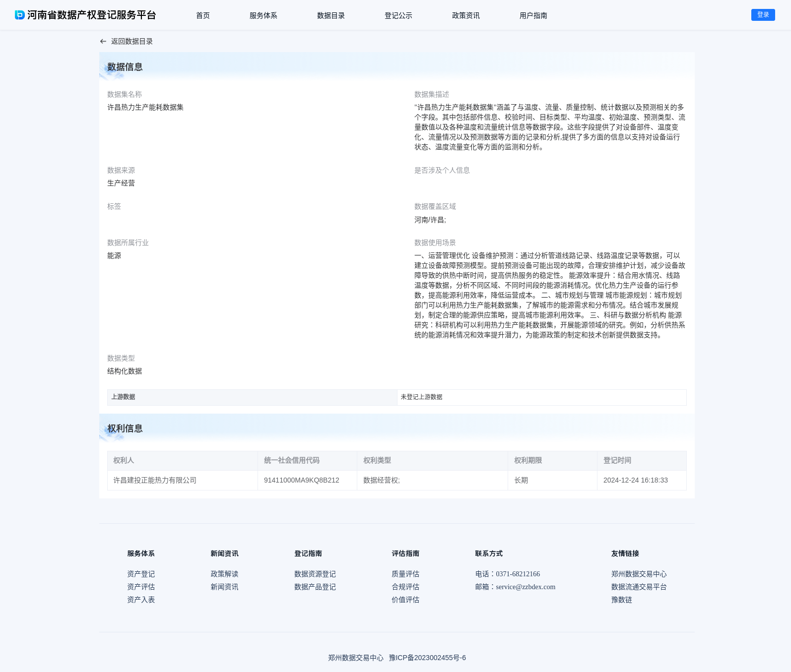The width and height of the screenshot is (791, 672).
Task: Click footer heading 联系方式
Action: (489, 553)
